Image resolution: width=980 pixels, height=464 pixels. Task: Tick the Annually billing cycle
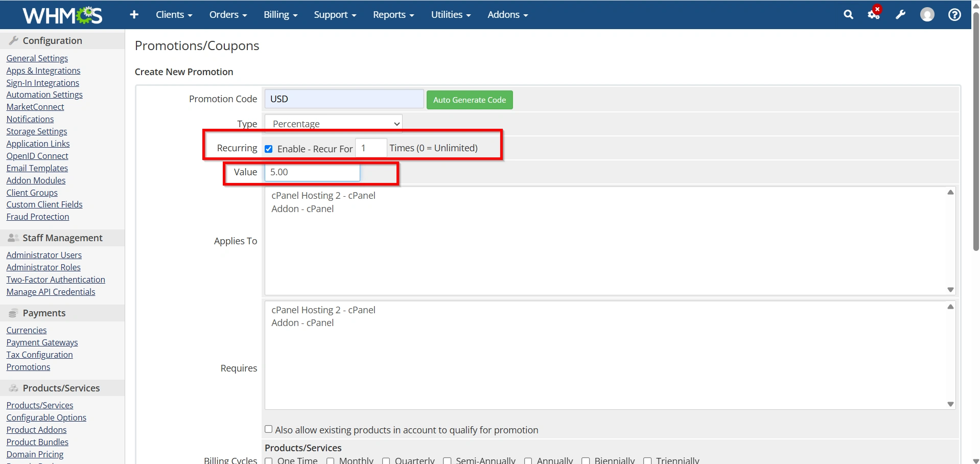[528, 461]
